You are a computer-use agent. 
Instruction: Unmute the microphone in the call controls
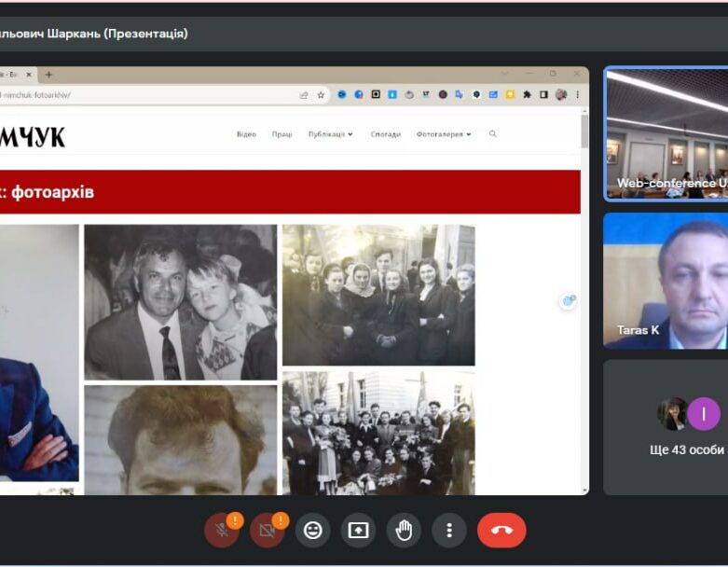(x=222, y=531)
